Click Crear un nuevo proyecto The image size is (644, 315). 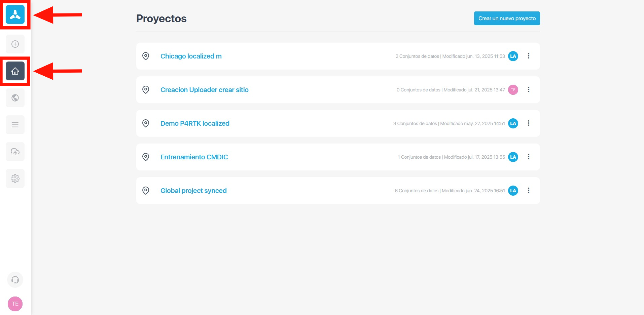pyautogui.click(x=507, y=18)
